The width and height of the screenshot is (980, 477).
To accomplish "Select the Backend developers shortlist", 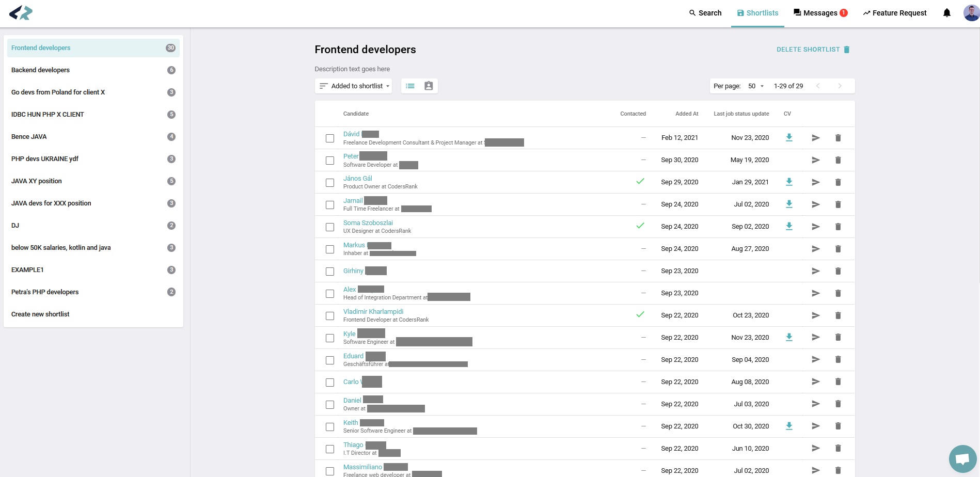I will (41, 70).
